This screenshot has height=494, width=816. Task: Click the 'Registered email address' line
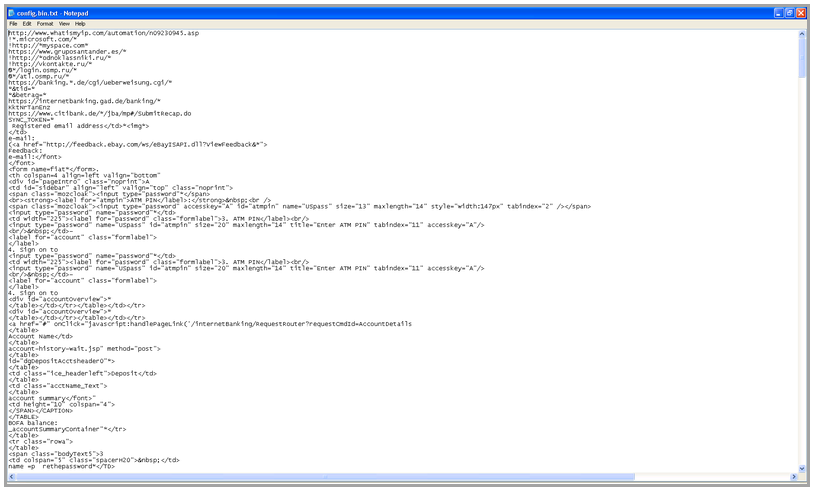coord(80,126)
